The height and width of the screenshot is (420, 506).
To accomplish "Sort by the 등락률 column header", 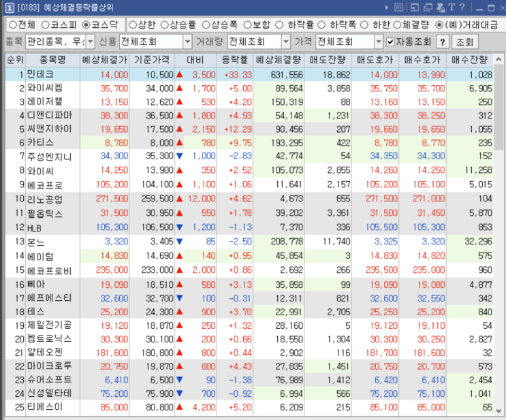I will tap(234, 60).
